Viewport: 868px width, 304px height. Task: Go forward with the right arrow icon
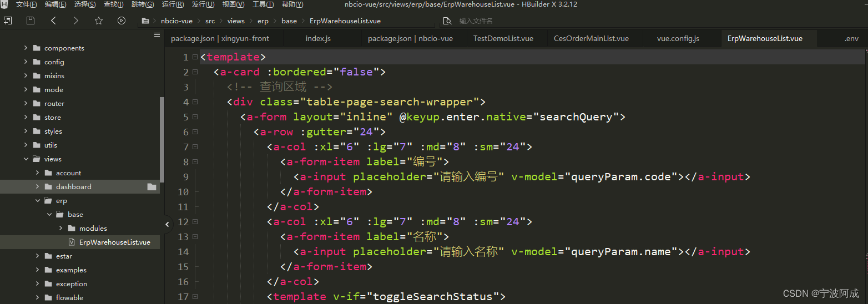click(x=76, y=21)
